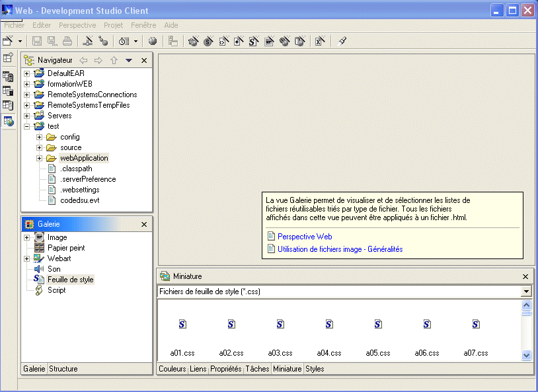Open the stopwatch icon's dropdown arrow
The height and width of the screenshot is (392, 538).
click(136, 42)
